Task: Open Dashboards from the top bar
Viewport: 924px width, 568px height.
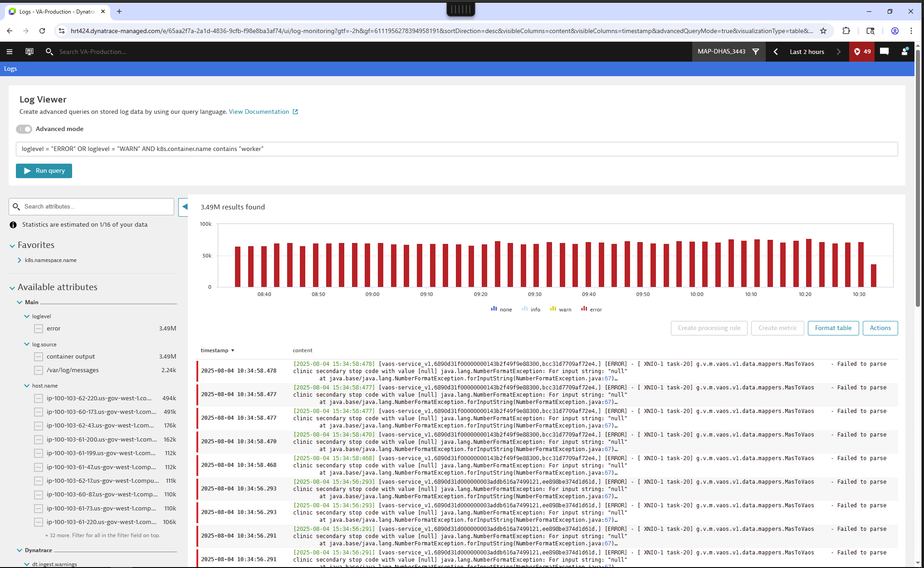Action: pyautogui.click(x=29, y=51)
